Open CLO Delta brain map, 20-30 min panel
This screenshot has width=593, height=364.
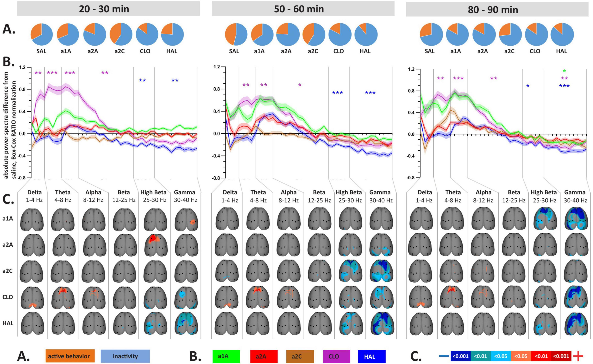click(33, 297)
